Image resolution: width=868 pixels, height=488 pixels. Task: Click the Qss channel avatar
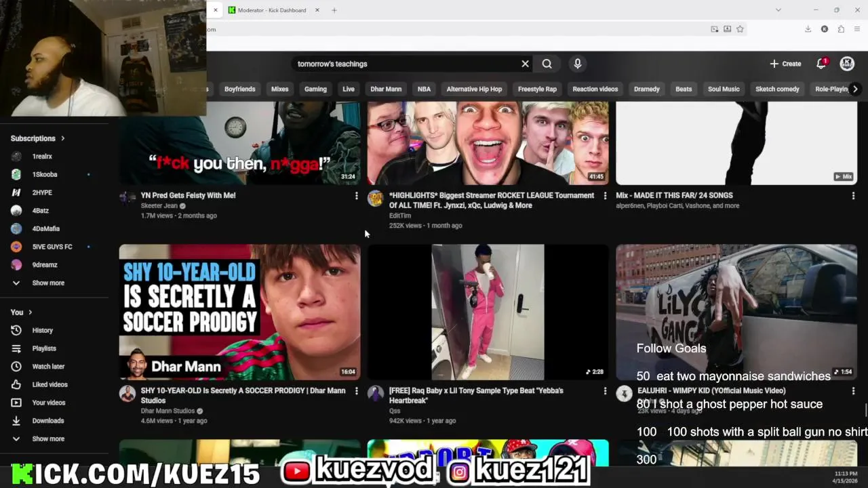pyautogui.click(x=376, y=393)
